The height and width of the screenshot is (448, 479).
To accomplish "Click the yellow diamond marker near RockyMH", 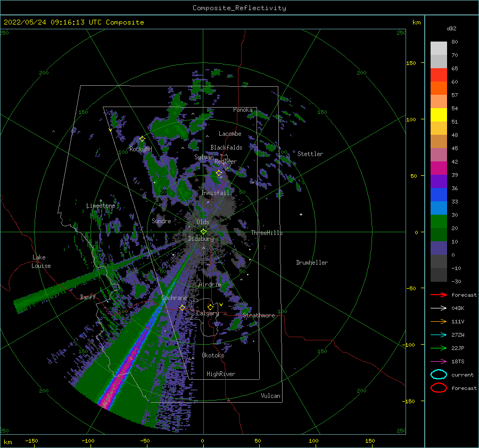I will (x=142, y=139).
